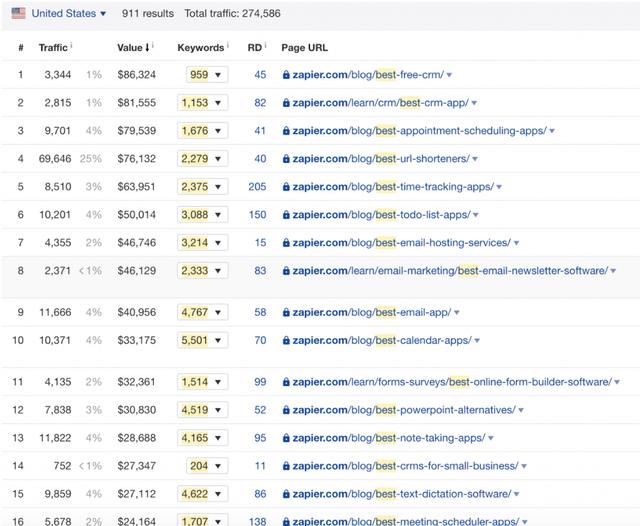
Task: Open the best-online-form-builder-software link
Action: pos(452,382)
